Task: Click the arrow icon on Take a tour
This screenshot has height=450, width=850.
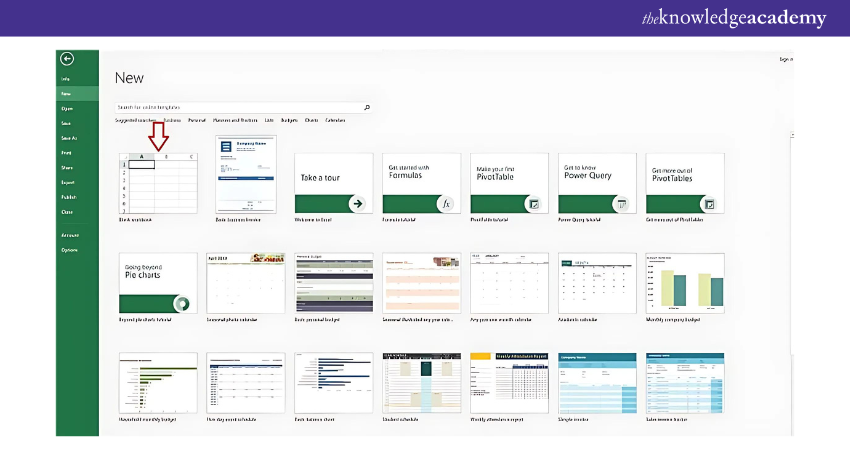Action: point(356,203)
